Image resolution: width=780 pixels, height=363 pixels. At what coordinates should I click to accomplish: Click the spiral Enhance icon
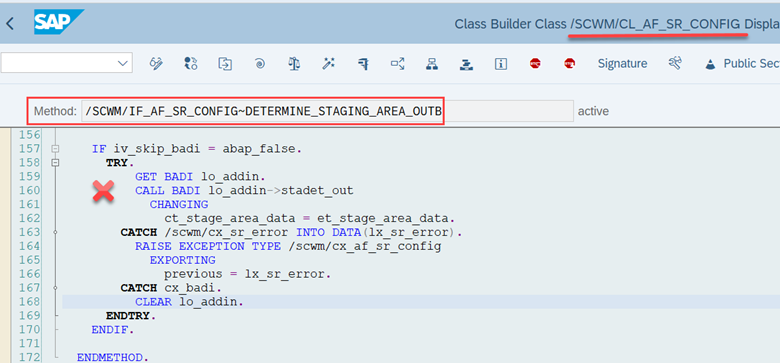tap(259, 63)
